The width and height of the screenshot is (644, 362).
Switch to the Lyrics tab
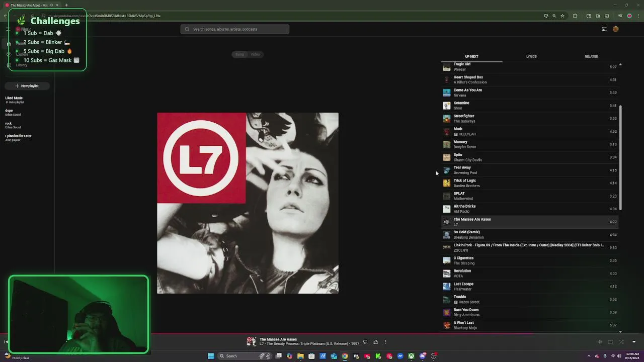pos(531,56)
